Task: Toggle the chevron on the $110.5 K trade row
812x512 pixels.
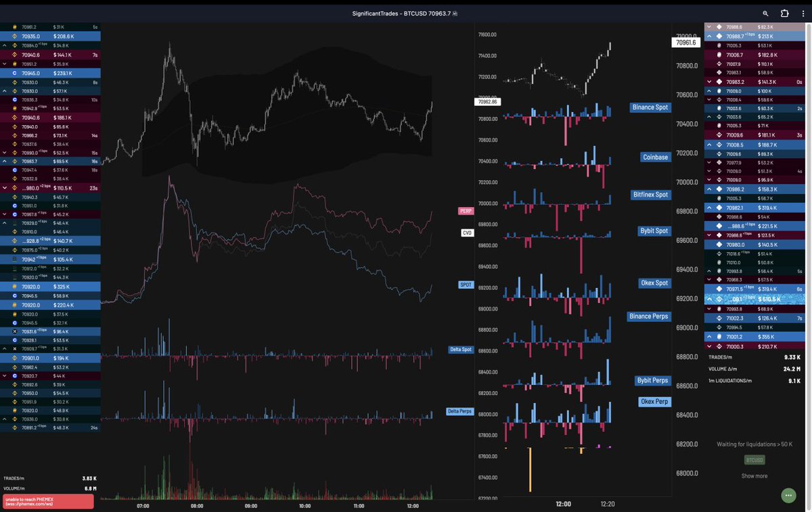Action: 5,187
